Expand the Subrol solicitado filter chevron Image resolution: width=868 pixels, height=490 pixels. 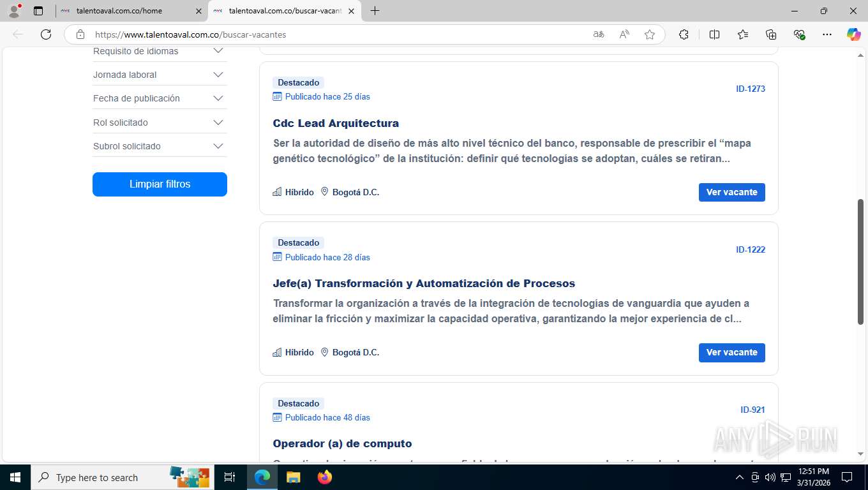218,146
